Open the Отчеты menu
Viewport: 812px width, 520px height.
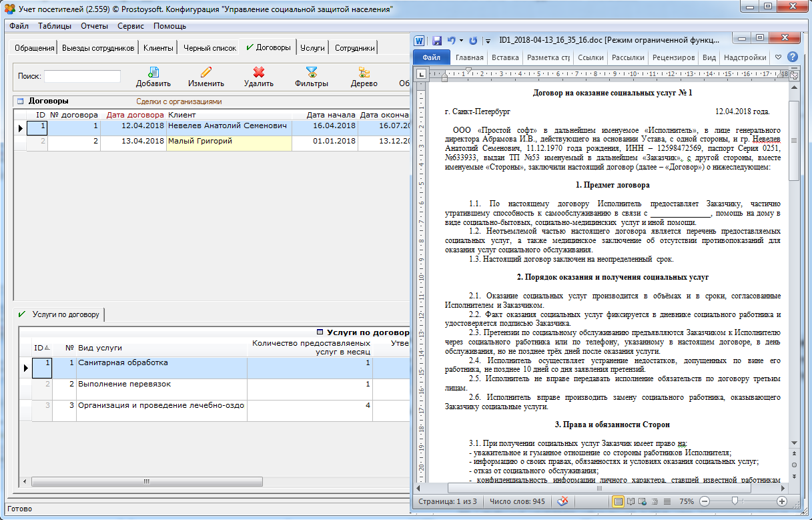pos(94,26)
